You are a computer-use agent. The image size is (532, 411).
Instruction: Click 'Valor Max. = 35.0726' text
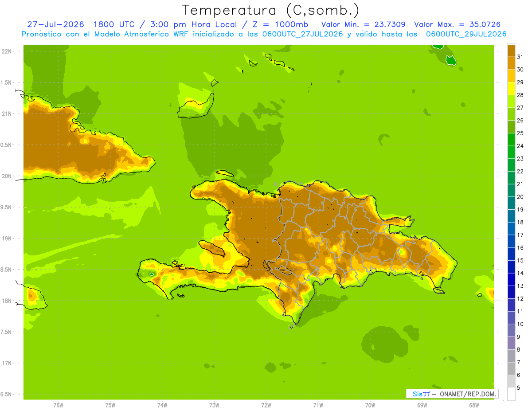pos(458,24)
